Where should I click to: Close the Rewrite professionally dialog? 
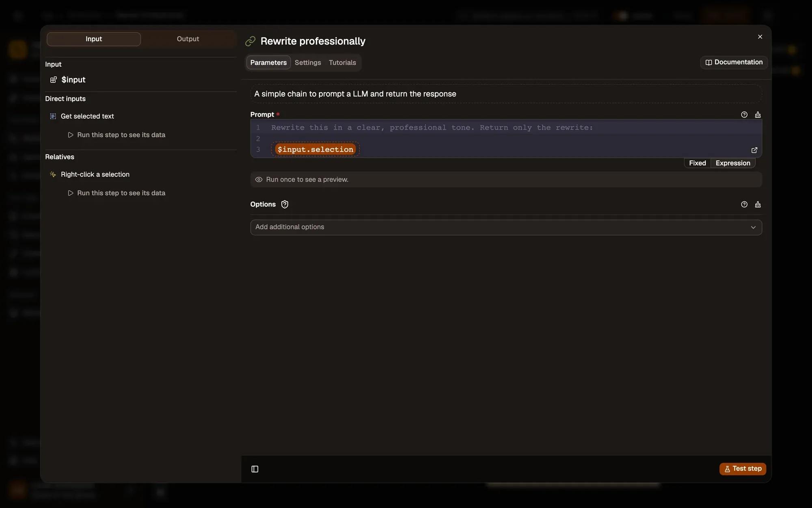[760, 37]
